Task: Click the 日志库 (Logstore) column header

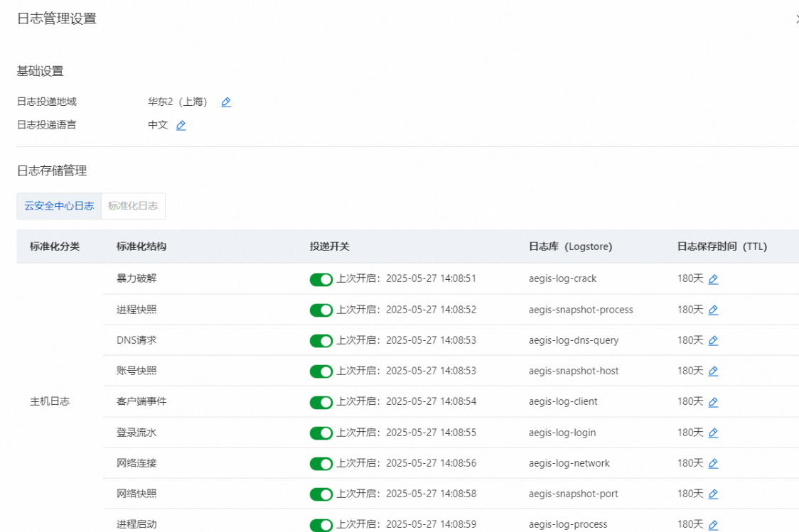Action: pos(570,246)
